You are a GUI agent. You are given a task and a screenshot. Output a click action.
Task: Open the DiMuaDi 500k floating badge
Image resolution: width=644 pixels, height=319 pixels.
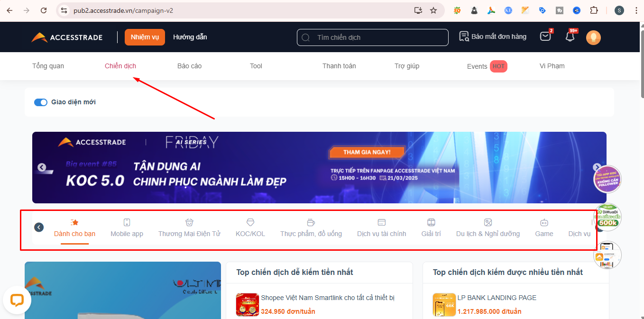click(607, 218)
